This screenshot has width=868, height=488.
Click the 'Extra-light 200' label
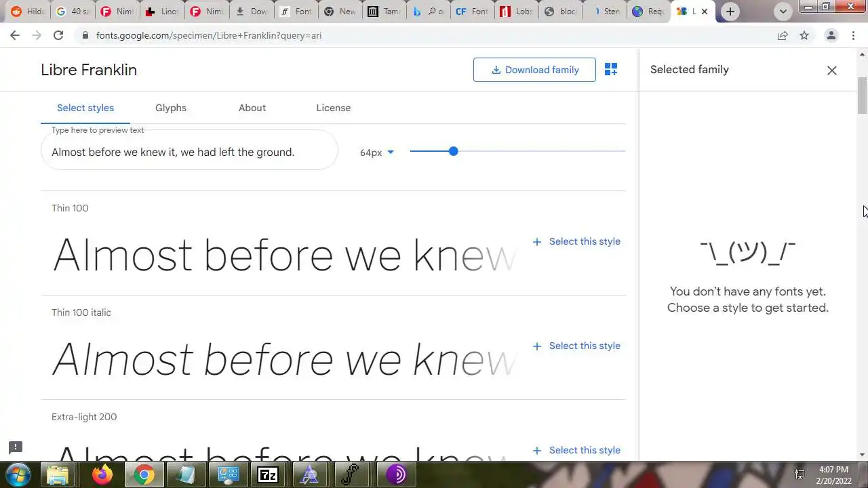[84, 417]
